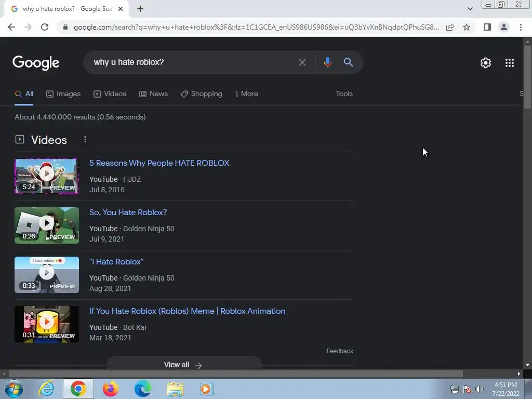Open 'If You Hate Roblox (Roblos) Meme' link

(187, 311)
